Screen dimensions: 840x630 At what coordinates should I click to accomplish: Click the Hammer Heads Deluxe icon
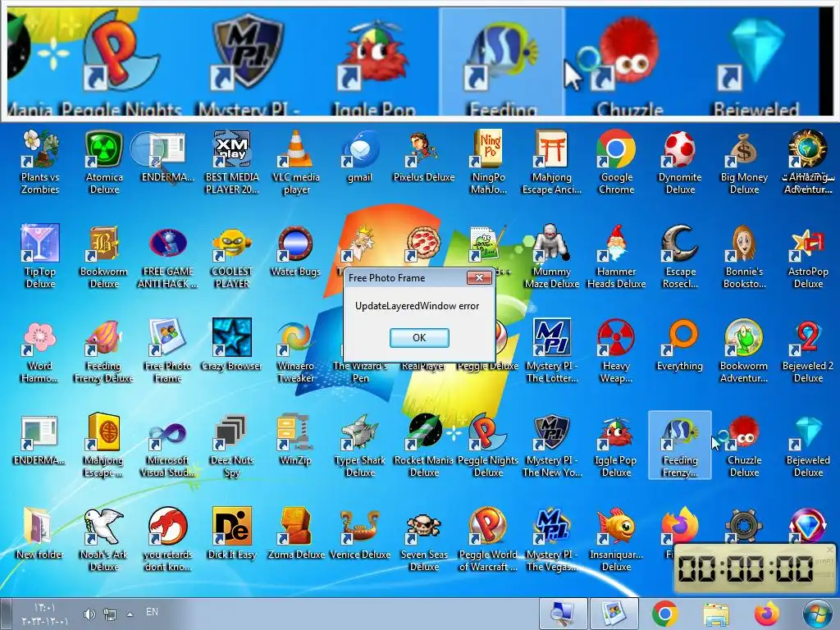coord(616,257)
